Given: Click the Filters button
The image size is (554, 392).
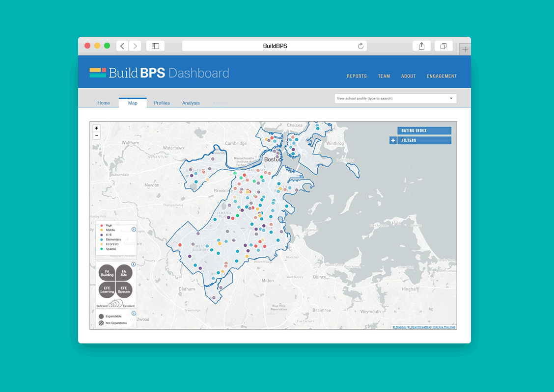Looking at the screenshot, I should pos(424,140).
